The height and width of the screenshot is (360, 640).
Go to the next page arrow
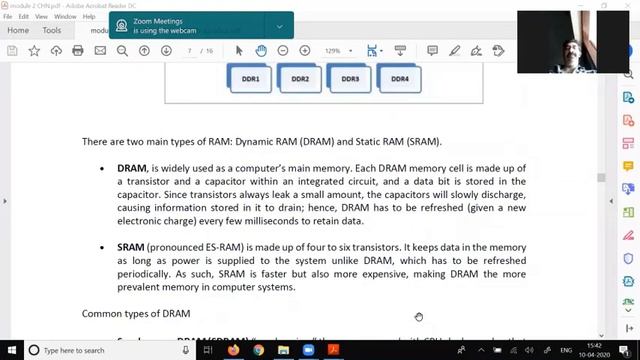[x=166, y=51]
